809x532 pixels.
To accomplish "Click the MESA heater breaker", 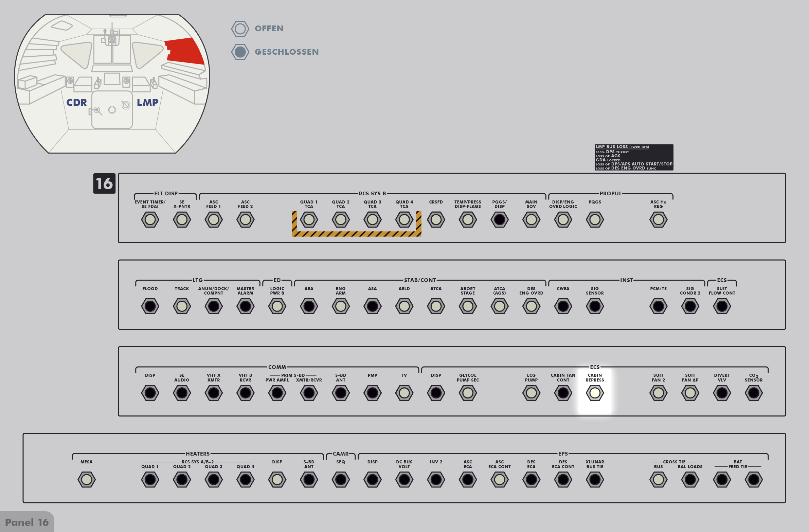I will [86, 480].
